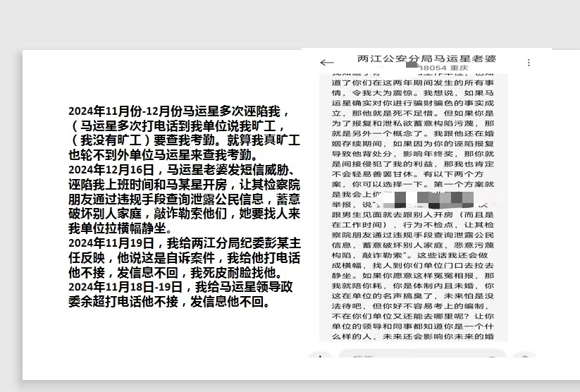Tap the plus attachment icon

pos(321,355)
